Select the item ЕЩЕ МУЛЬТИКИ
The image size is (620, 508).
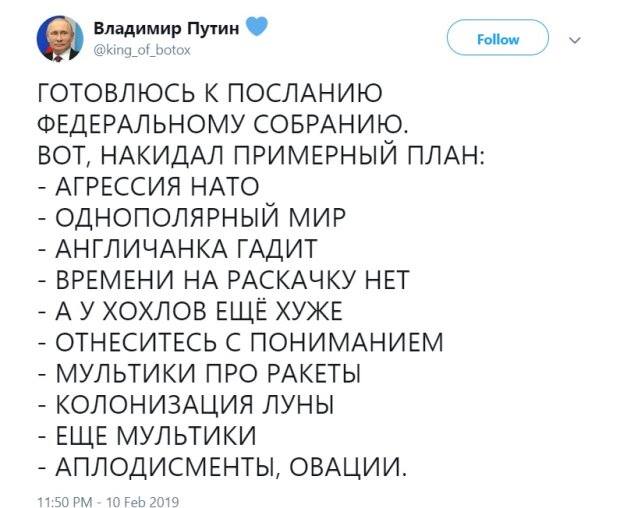147,435
